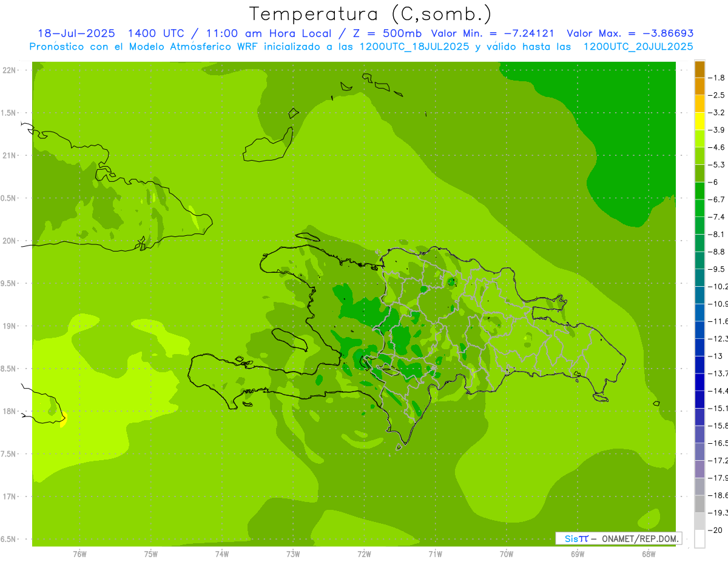Click the '-2.5' colorbar label
Viewport: 728px width, 562px height.
point(716,95)
